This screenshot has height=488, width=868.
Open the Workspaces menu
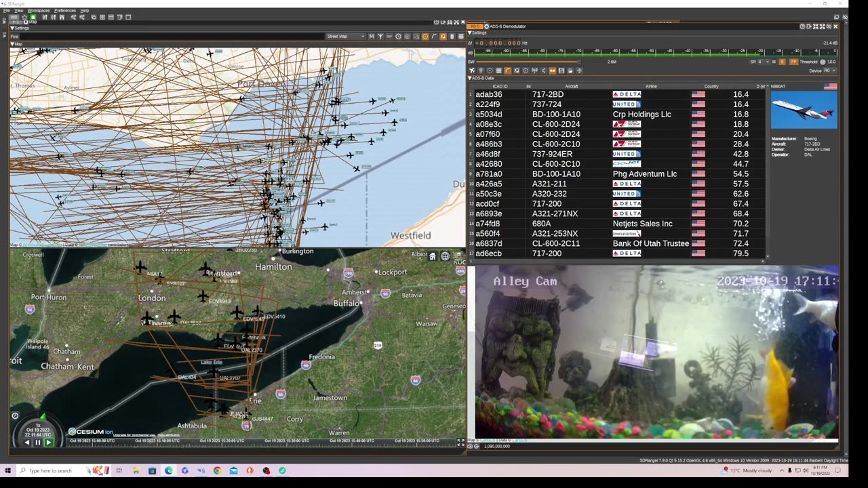(x=39, y=11)
